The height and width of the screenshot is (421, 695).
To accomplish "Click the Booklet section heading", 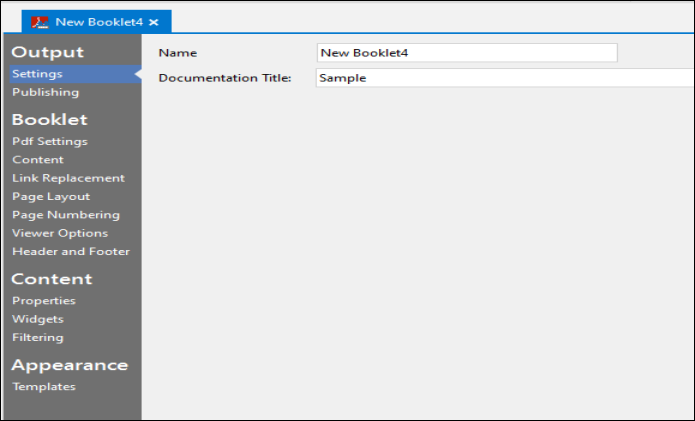I will pos(49,120).
